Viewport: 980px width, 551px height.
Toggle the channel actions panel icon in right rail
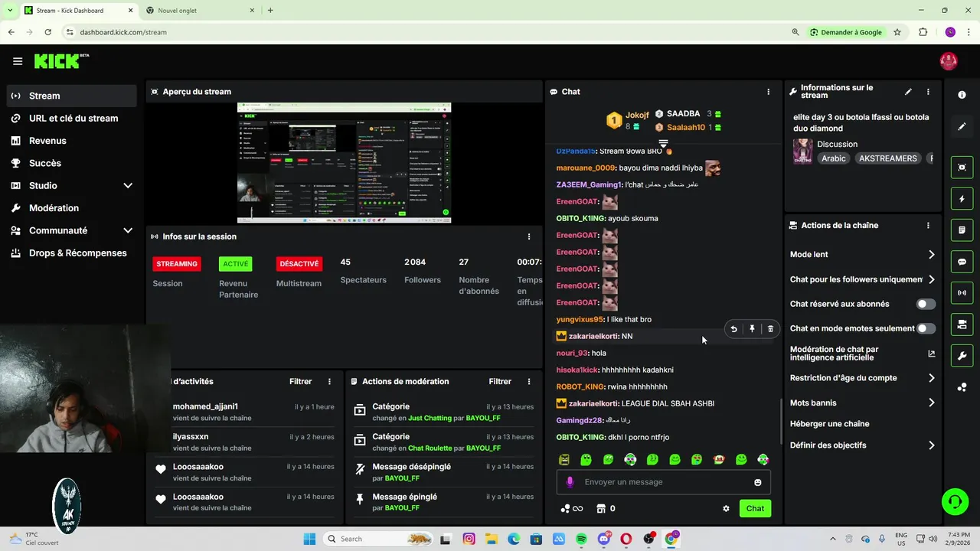(x=962, y=324)
